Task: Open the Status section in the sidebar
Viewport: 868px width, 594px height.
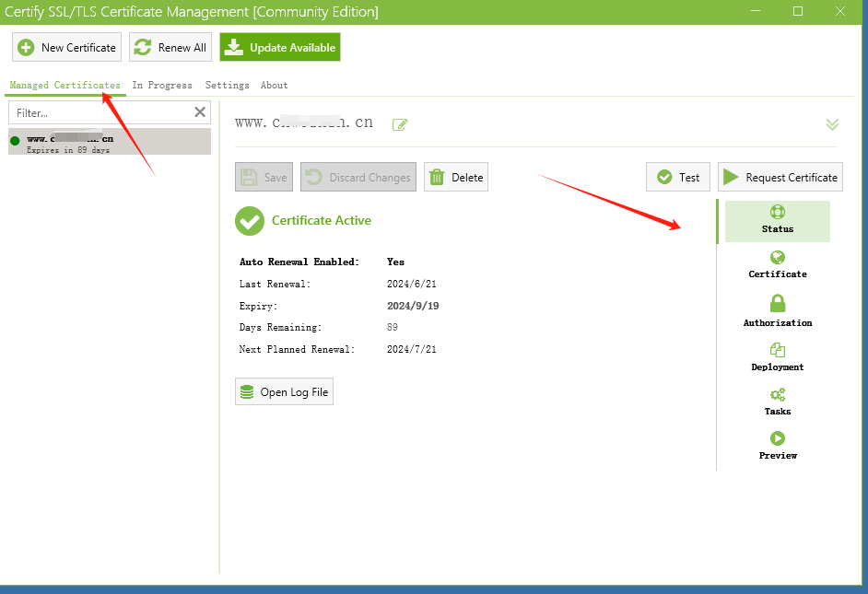Action: pyautogui.click(x=777, y=221)
